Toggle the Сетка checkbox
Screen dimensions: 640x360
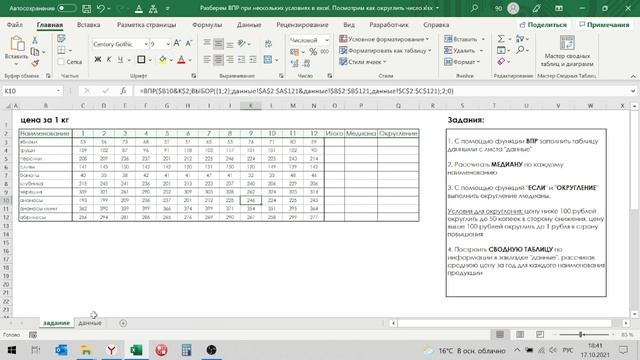[61, 62]
